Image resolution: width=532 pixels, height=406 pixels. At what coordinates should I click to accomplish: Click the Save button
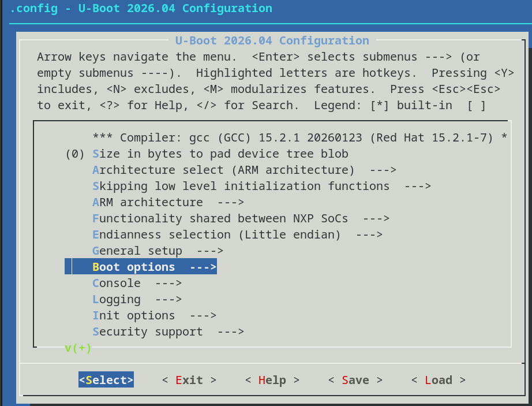tap(354, 380)
